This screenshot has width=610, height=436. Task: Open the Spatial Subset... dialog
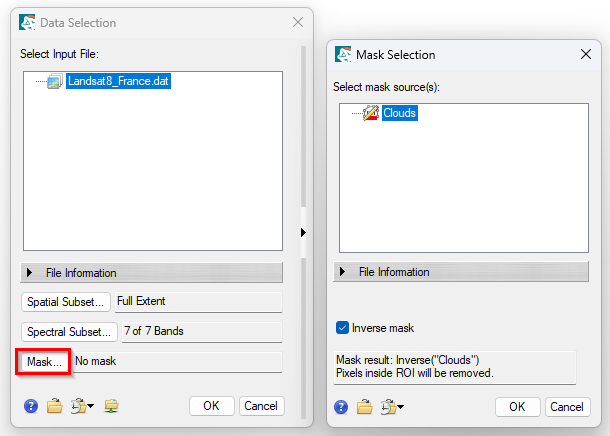[66, 301]
